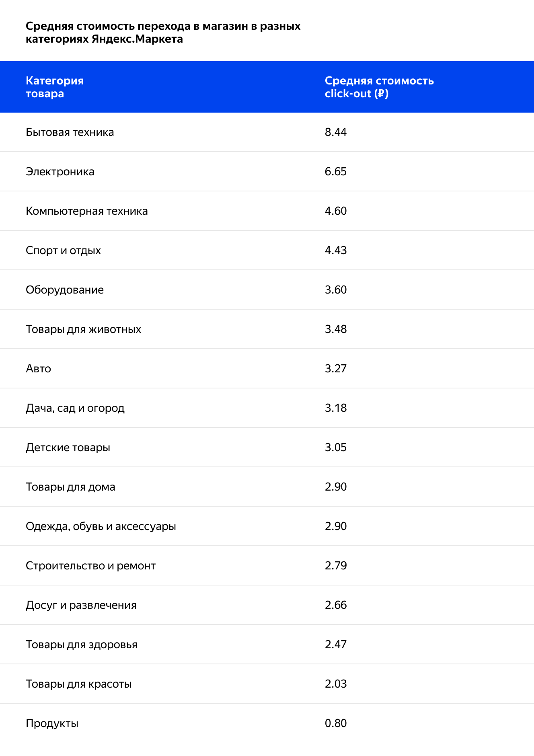Select the 'Детские товары' category

(68, 448)
